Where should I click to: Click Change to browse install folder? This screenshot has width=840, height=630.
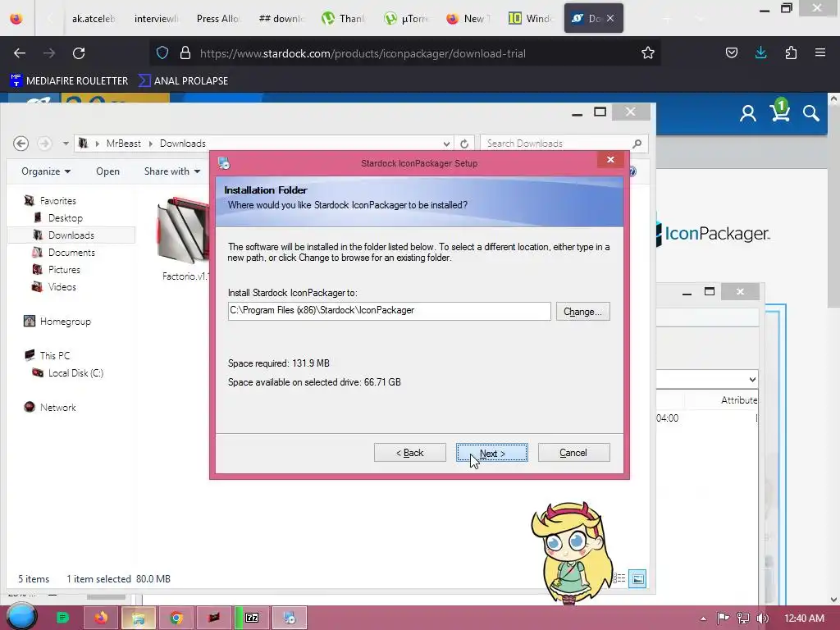[583, 311]
